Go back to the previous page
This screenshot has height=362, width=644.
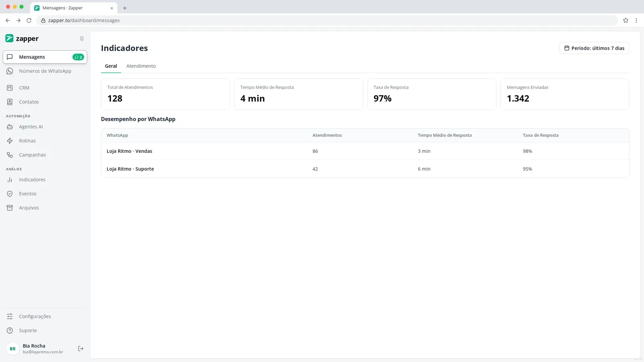coord(8,21)
